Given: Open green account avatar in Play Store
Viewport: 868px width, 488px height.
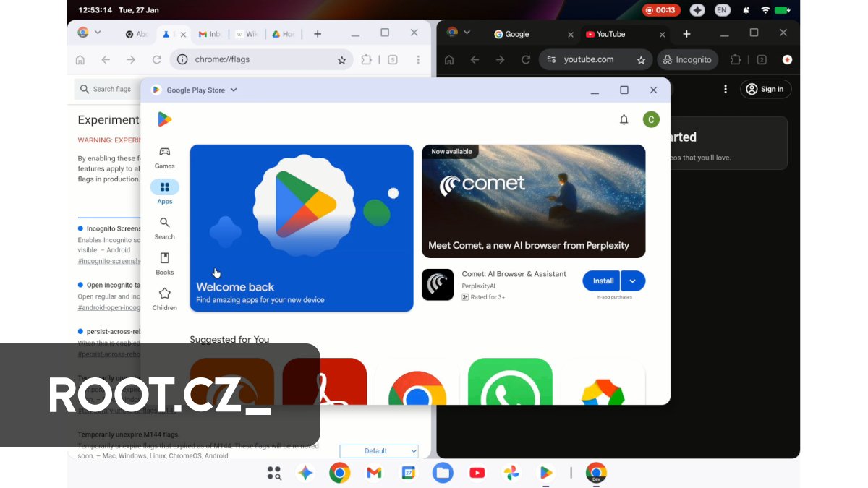Looking at the screenshot, I should tap(651, 119).
